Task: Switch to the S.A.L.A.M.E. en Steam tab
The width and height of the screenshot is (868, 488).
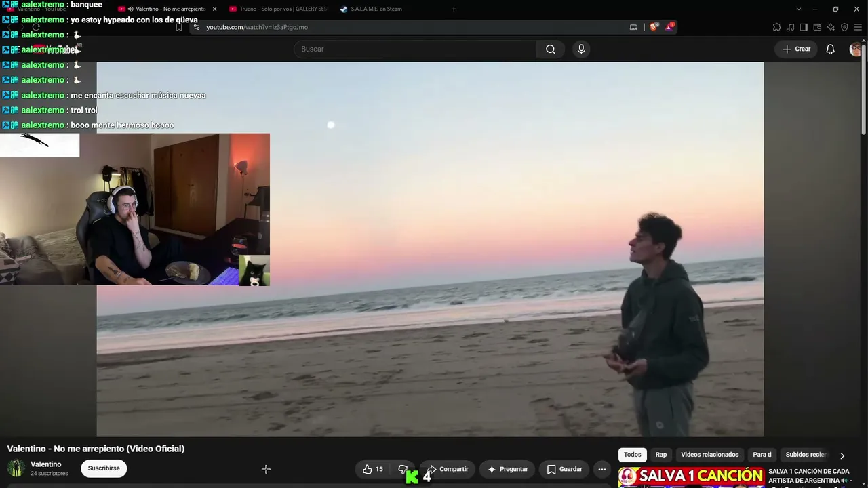Action: pyautogui.click(x=376, y=9)
